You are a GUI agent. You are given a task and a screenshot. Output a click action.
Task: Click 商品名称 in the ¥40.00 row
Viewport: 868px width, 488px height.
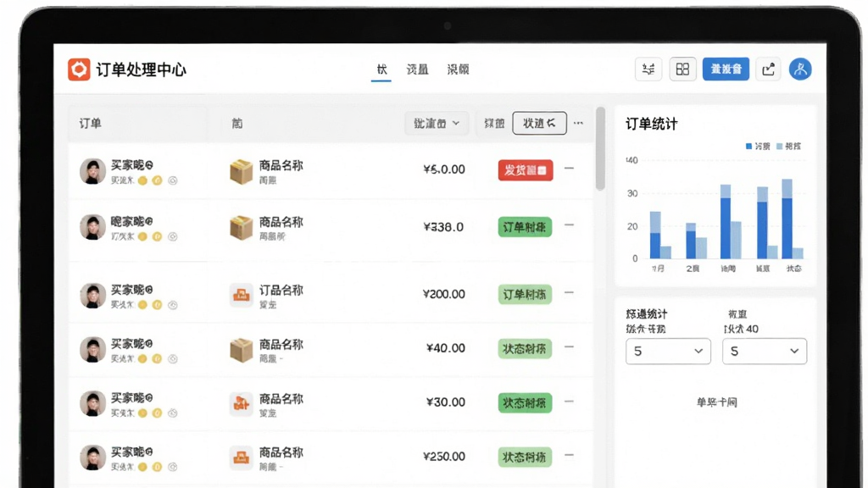tap(281, 345)
